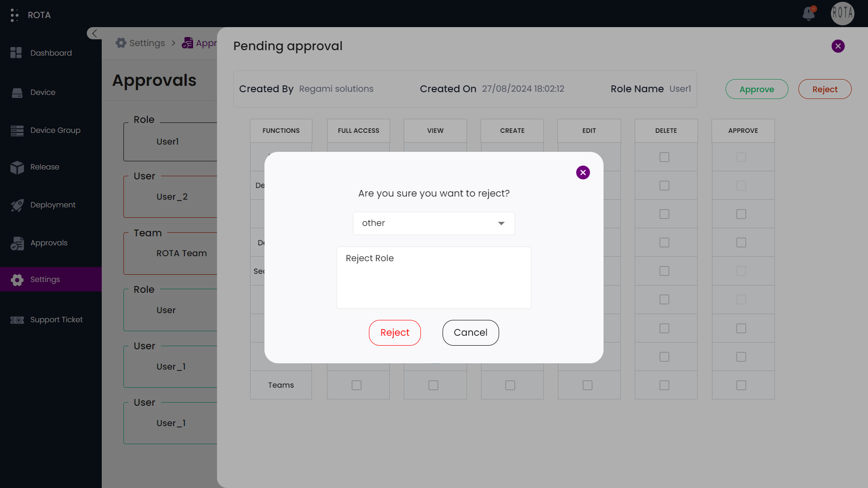Click the Cancel button in dialog

pos(470,333)
